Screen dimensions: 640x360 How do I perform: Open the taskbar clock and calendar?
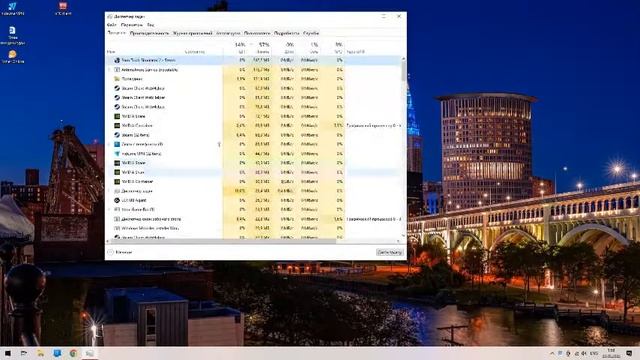coord(611,353)
